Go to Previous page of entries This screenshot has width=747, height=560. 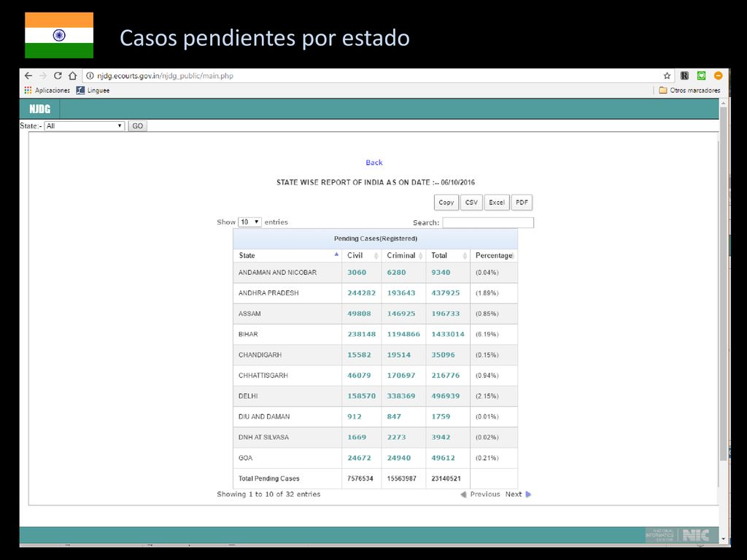click(x=480, y=494)
